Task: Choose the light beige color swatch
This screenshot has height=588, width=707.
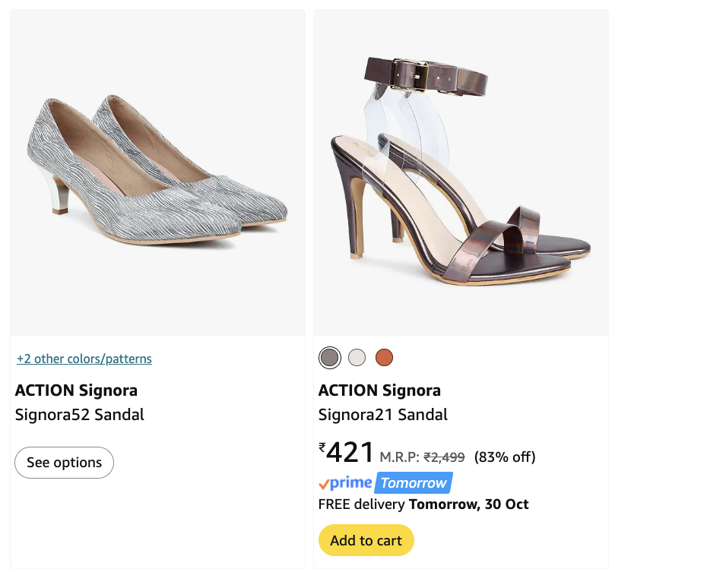Action: (357, 357)
